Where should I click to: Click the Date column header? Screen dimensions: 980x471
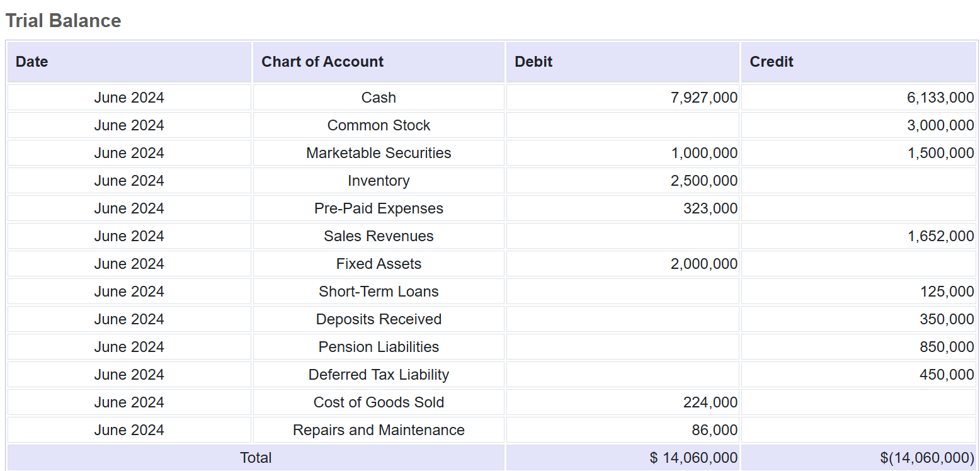129,62
